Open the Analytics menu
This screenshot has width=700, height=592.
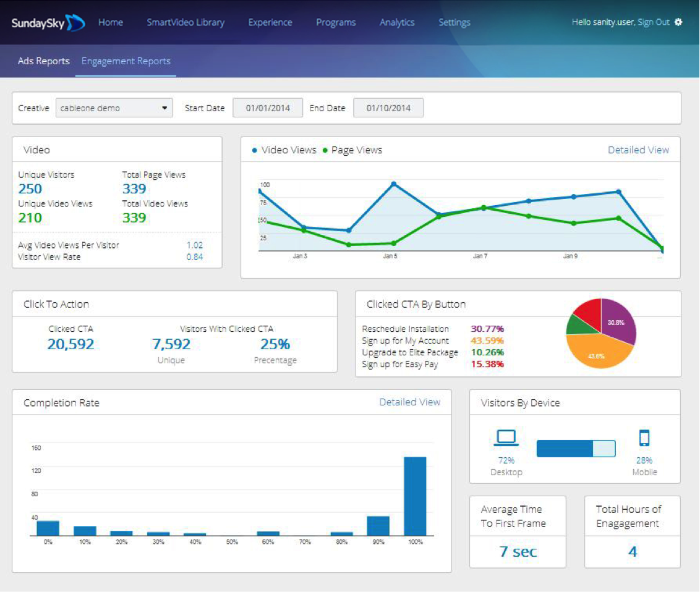click(397, 22)
